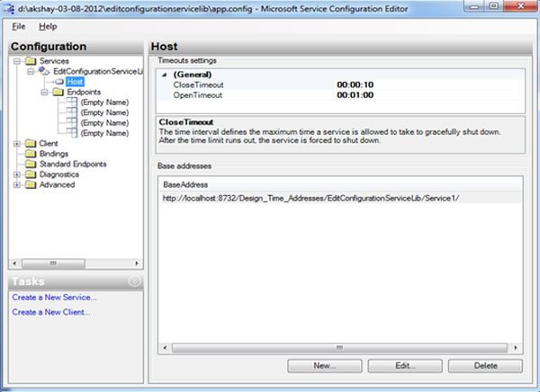Collapse the Endpoints folder node
The height and width of the screenshot is (392, 540).
(x=44, y=93)
